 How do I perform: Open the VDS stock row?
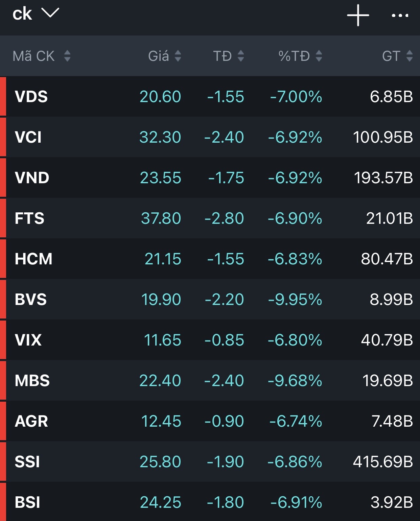coord(210,97)
